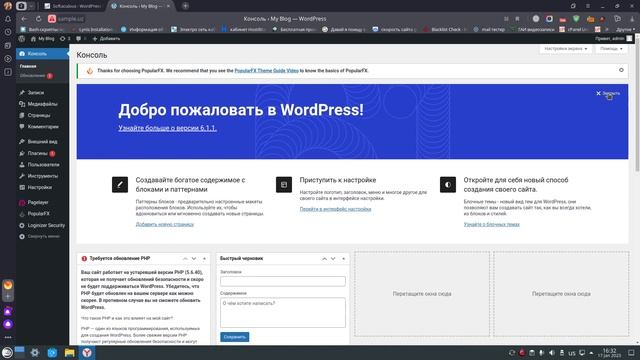Image resolution: width=640 pixels, height=360 pixels.
Task: Close the welcome panel via Закрыть
Action: coord(608,93)
